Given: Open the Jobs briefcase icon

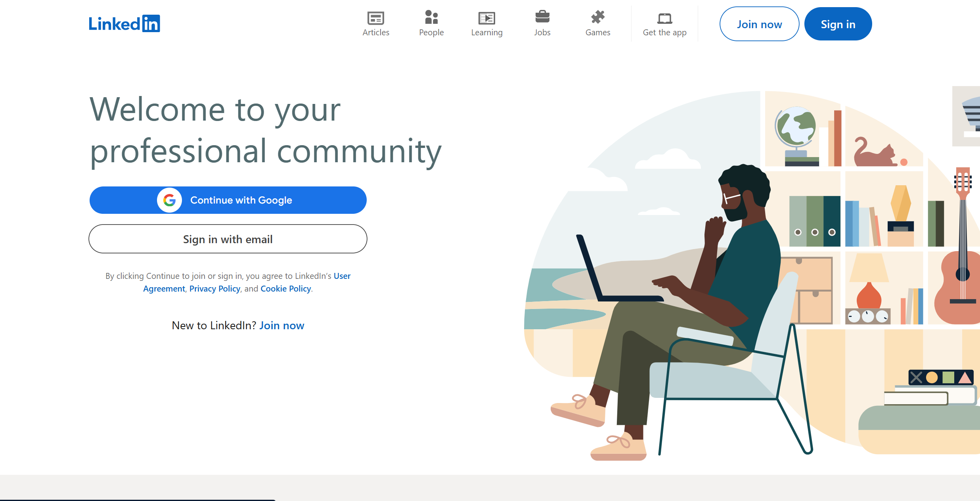Looking at the screenshot, I should 542,17.
